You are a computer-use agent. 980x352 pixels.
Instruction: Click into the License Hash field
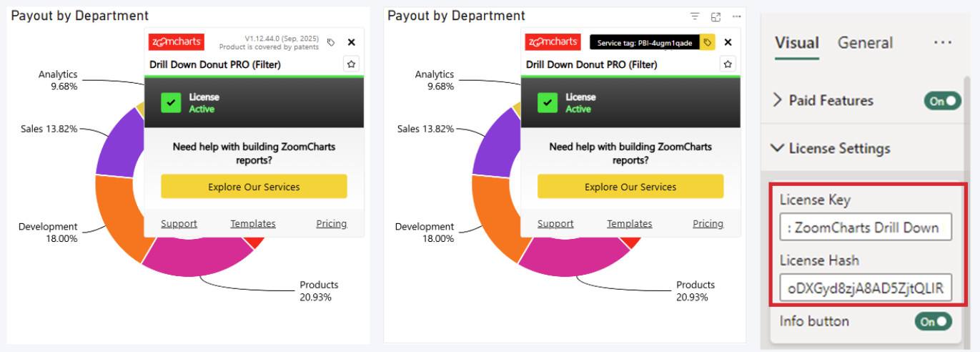[x=865, y=288]
